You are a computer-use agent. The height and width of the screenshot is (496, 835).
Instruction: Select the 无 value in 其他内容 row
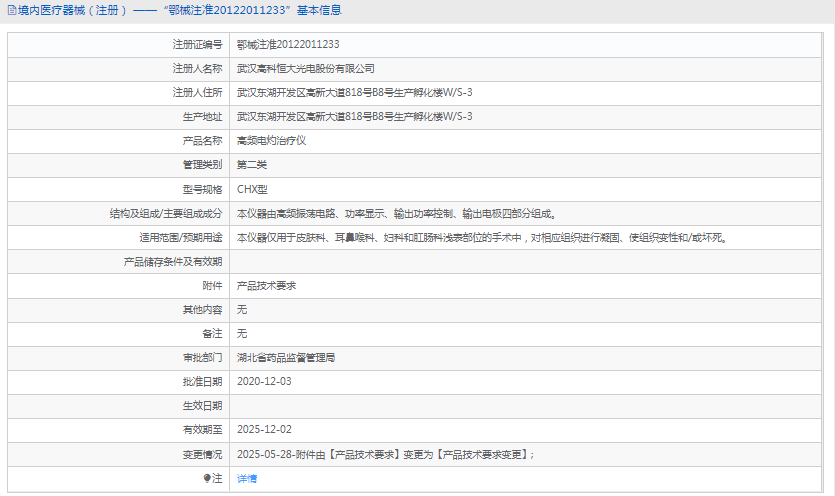point(242,310)
